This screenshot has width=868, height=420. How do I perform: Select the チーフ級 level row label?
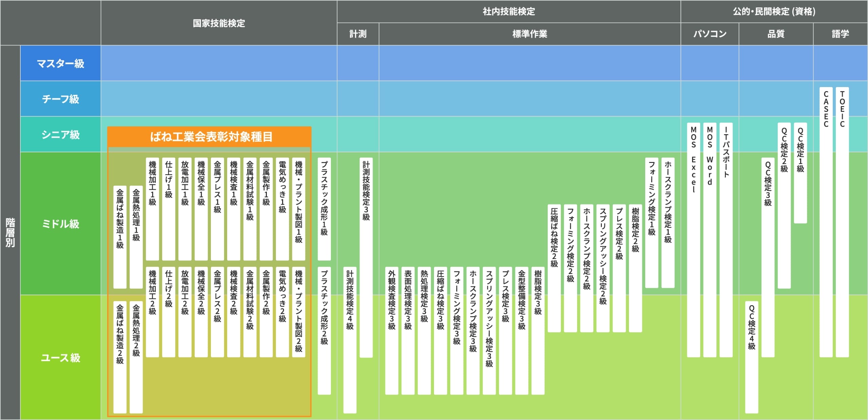click(x=60, y=99)
